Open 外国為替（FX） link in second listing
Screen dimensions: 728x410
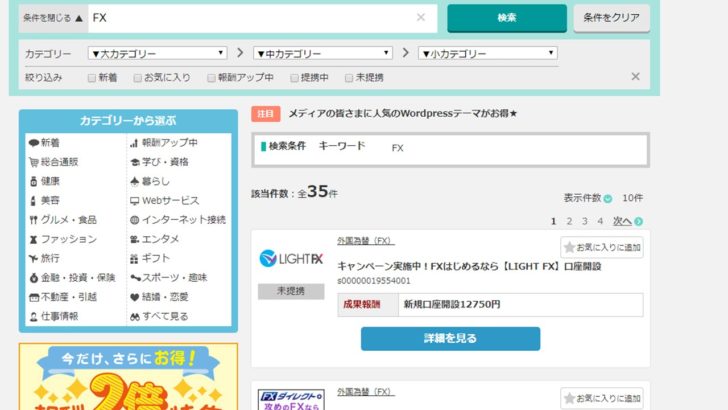pyautogui.click(x=365, y=392)
